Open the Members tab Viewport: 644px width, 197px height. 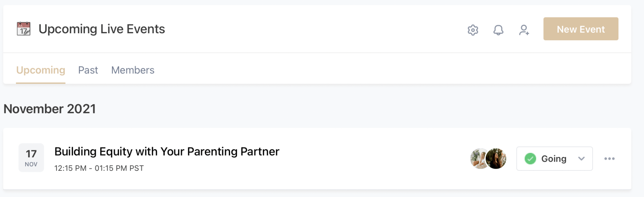click(x=132, y=70)
